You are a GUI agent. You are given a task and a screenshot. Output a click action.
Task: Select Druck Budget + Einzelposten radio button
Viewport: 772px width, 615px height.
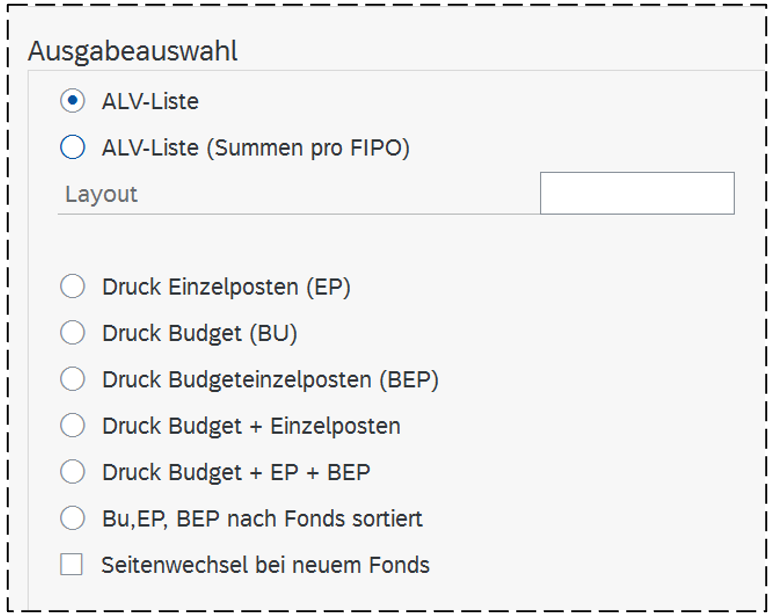(x=72, y=426)
